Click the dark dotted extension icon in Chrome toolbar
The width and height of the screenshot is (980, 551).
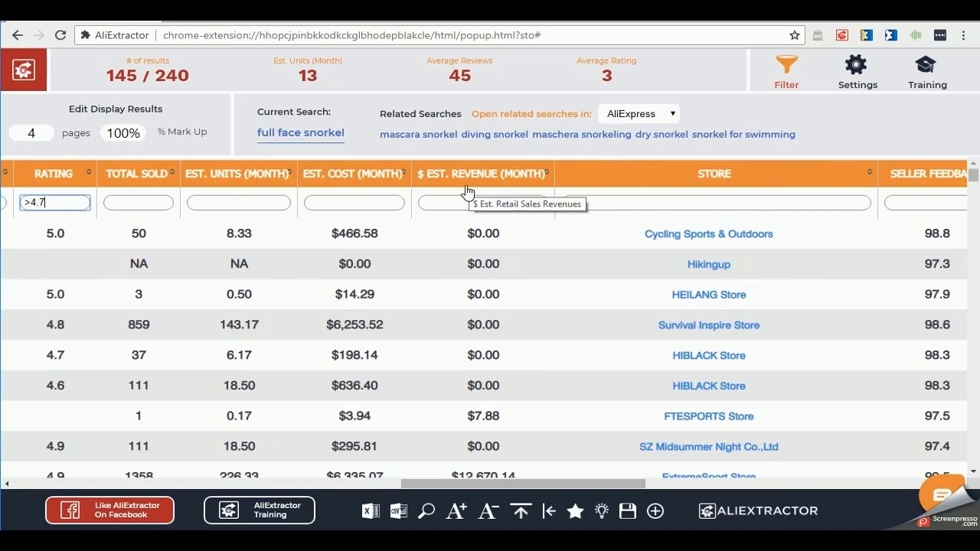[940, 35]
